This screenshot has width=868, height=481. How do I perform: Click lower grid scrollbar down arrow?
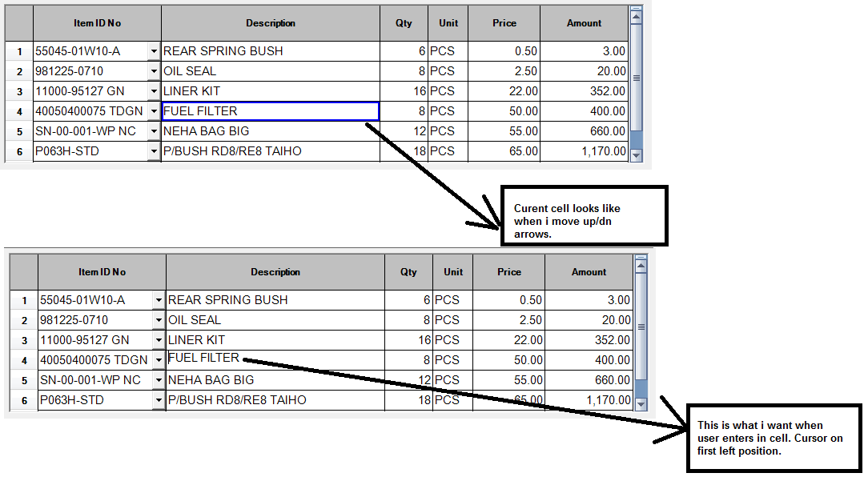(x=641, y=405)
